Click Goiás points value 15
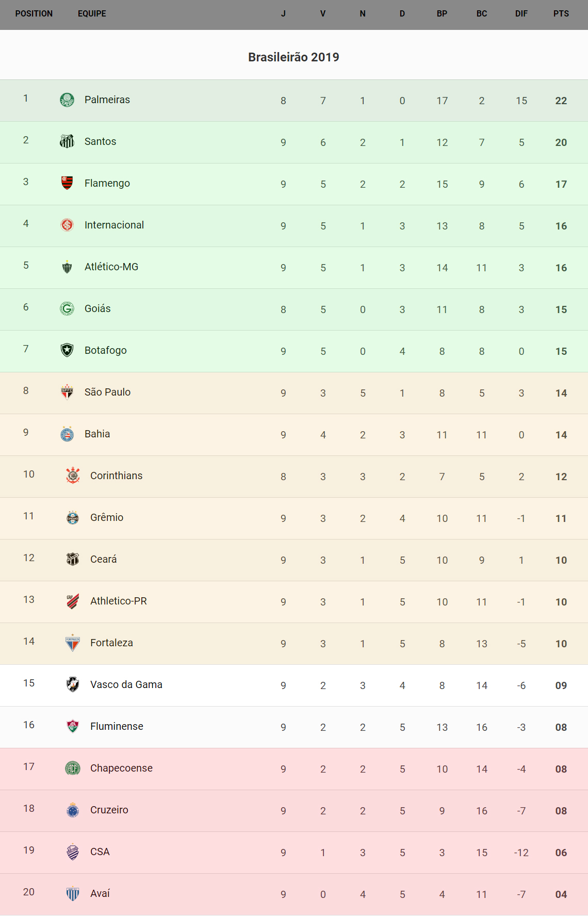 tap(561, 309)
